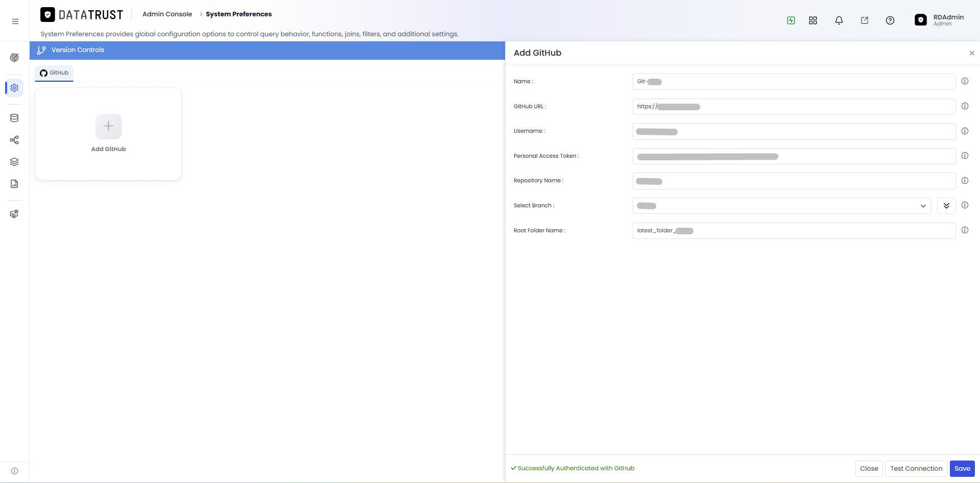Click the Add GitHub plus card
The image size is (980, 483).
tap(108, 134)
